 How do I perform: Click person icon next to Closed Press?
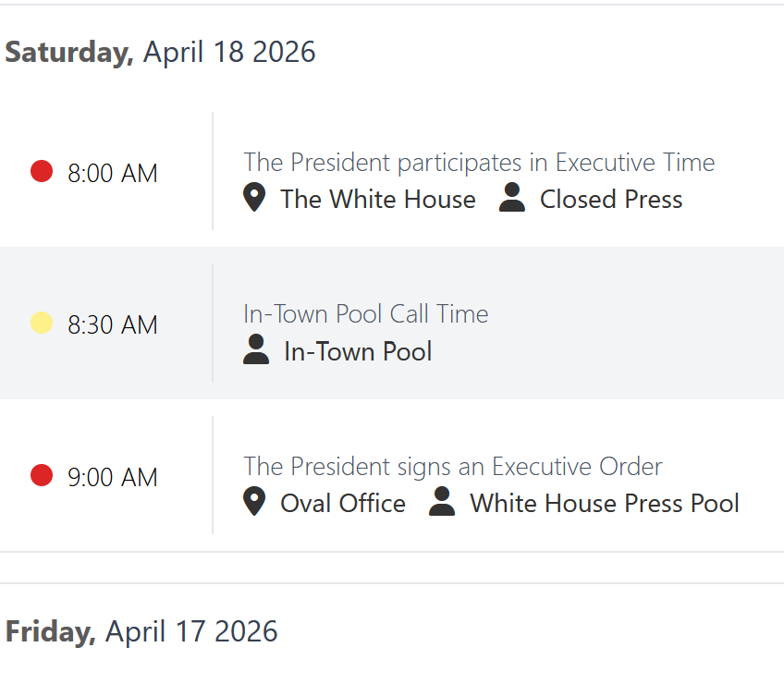tap(512, 198)
